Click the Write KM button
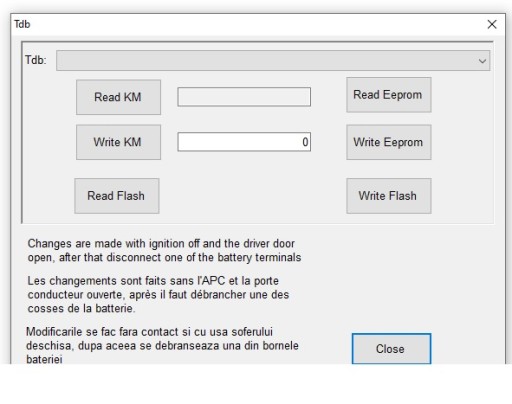512x404 pixels. pyautogui.click(x=118, y=142)
